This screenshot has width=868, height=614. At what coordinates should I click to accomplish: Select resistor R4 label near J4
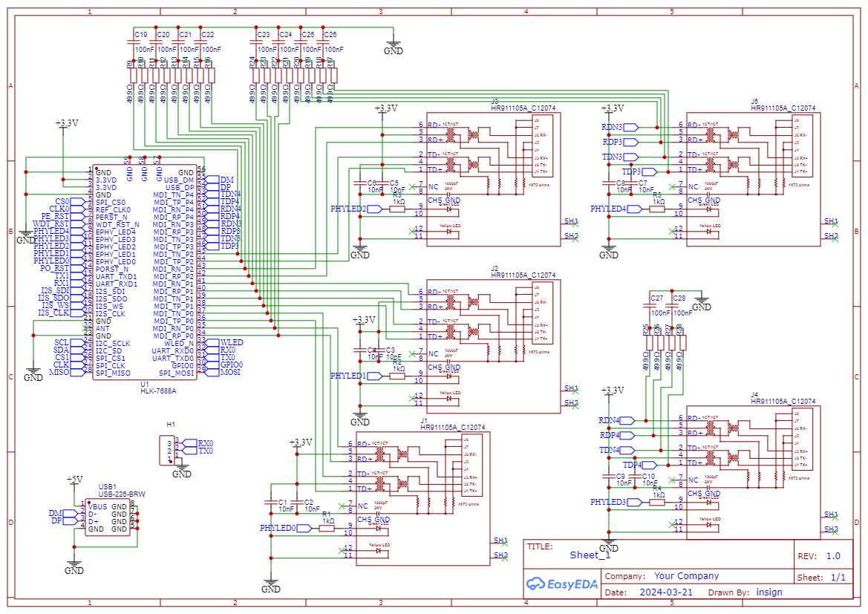point(656,489)
